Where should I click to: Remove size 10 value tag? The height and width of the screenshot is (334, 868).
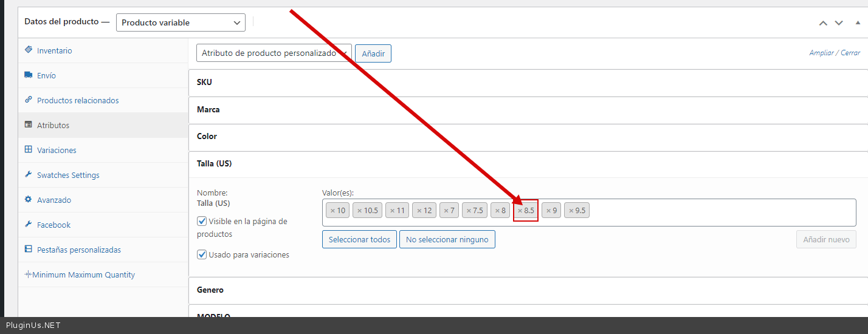[332, 211]
